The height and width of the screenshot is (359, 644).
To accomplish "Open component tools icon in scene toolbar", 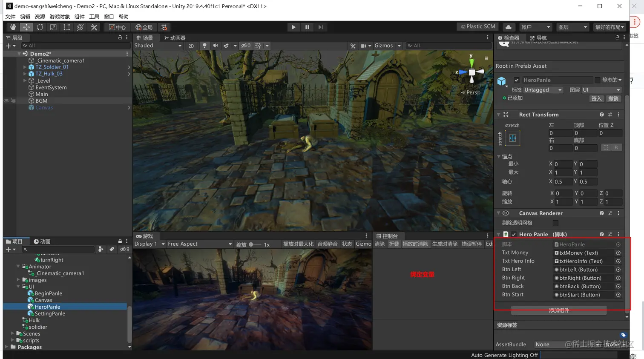I will click(353, 46).
